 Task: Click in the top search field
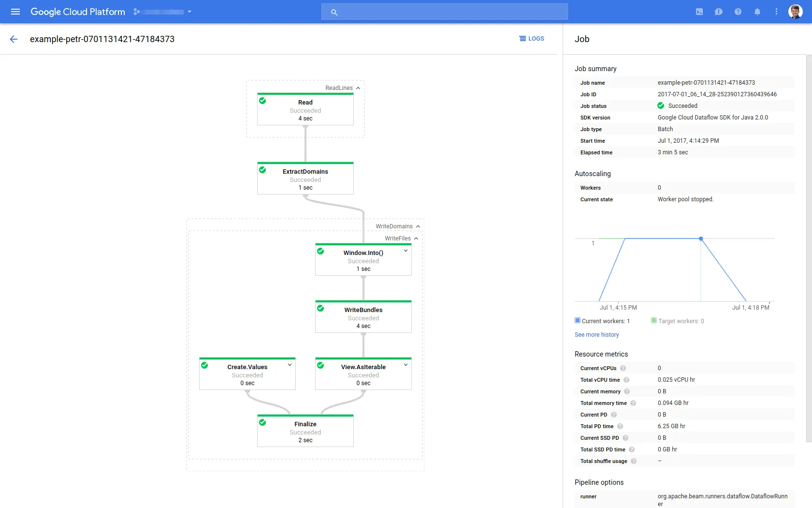coord(445,12)
